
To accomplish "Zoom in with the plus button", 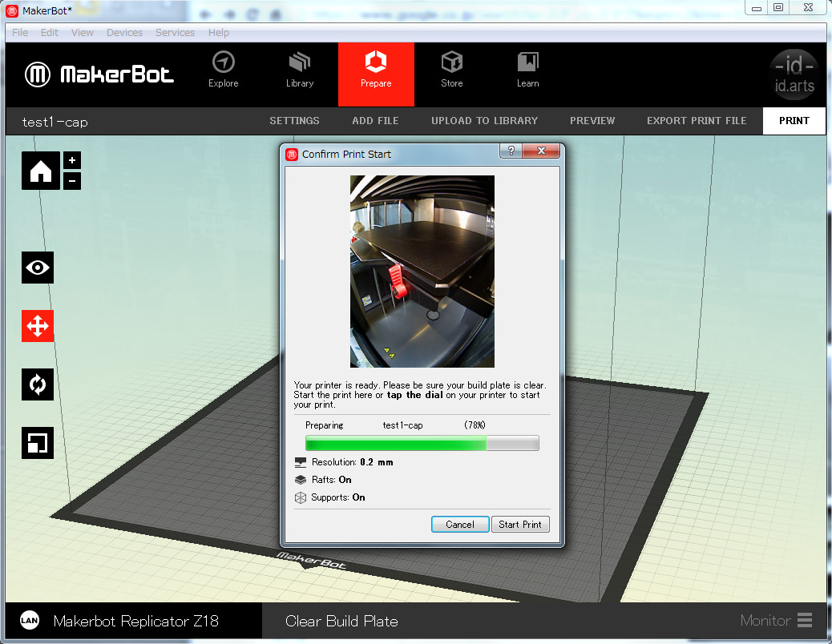I will point(71,160).
